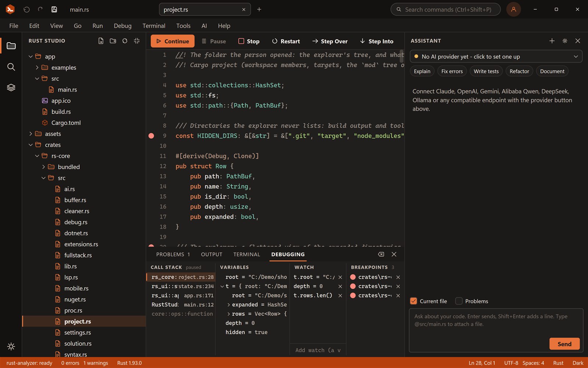Toggle the breakpoint on line 9
The height and width of the screenshot is (368, 588).
tap(151, 136)
